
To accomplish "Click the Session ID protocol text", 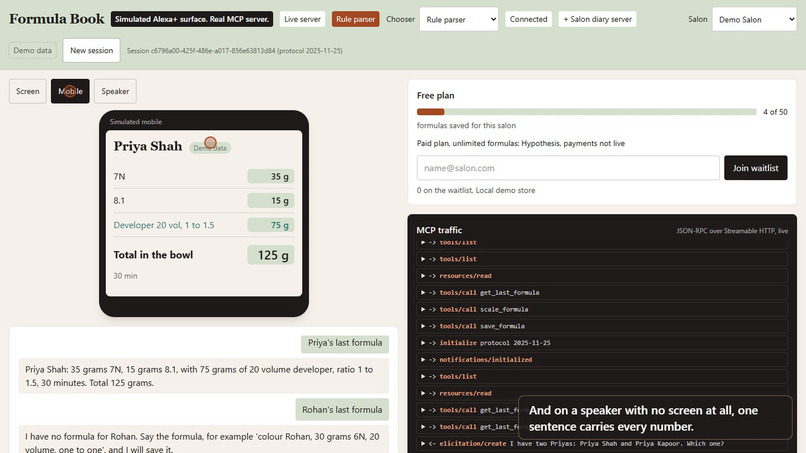I will coord(234,51).
